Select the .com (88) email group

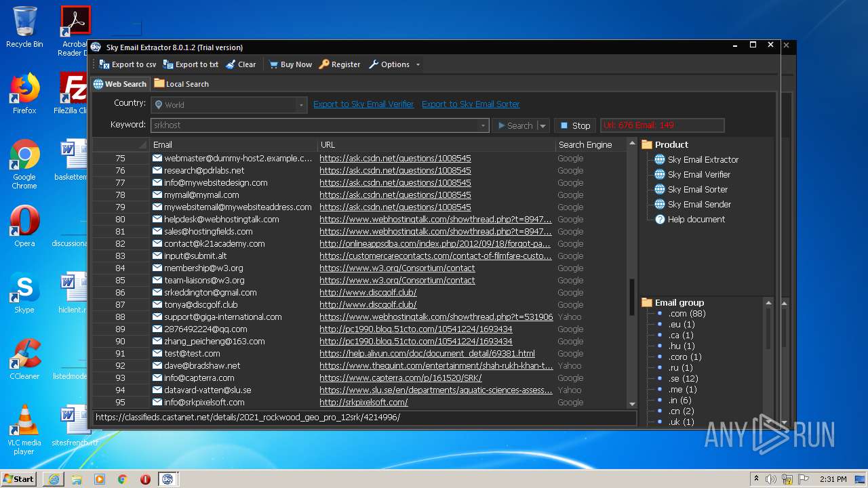click(687, 313)
